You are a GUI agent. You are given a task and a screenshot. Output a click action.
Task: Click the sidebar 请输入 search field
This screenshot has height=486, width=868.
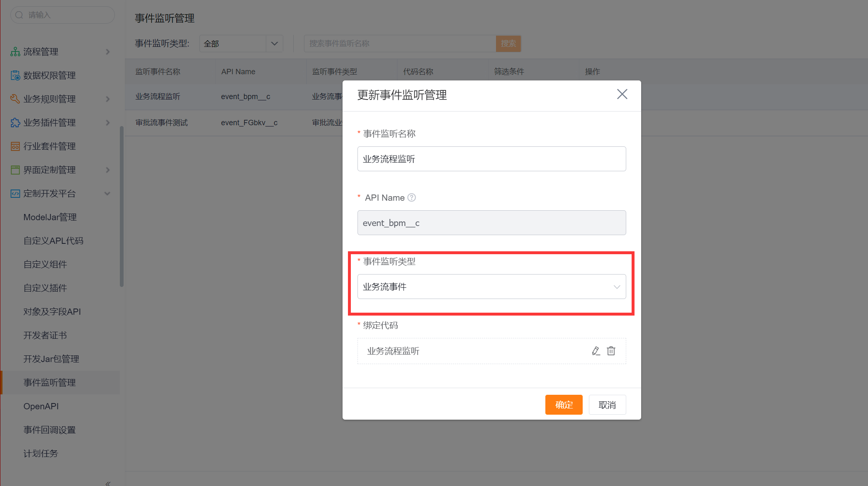coord(63,15)
